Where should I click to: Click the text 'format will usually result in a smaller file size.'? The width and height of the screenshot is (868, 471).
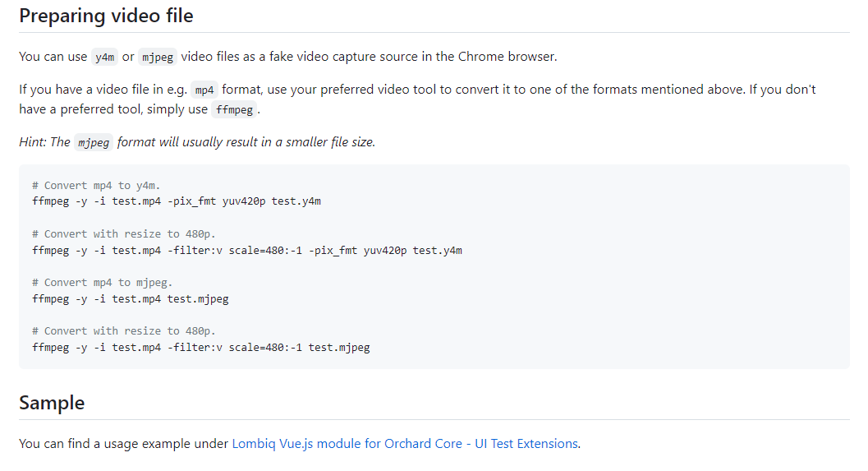point(246,142)
